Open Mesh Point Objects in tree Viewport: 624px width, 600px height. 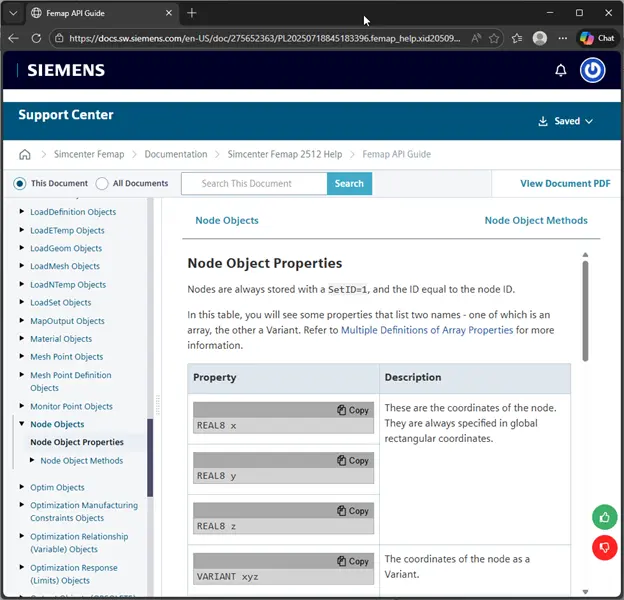(66, 357)
